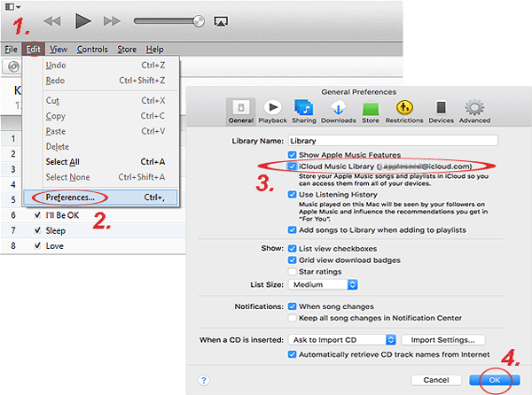Viewport: 532px width, 395px height.
Task: Skip back with the rewind button
Action: [x=52, y=21]
